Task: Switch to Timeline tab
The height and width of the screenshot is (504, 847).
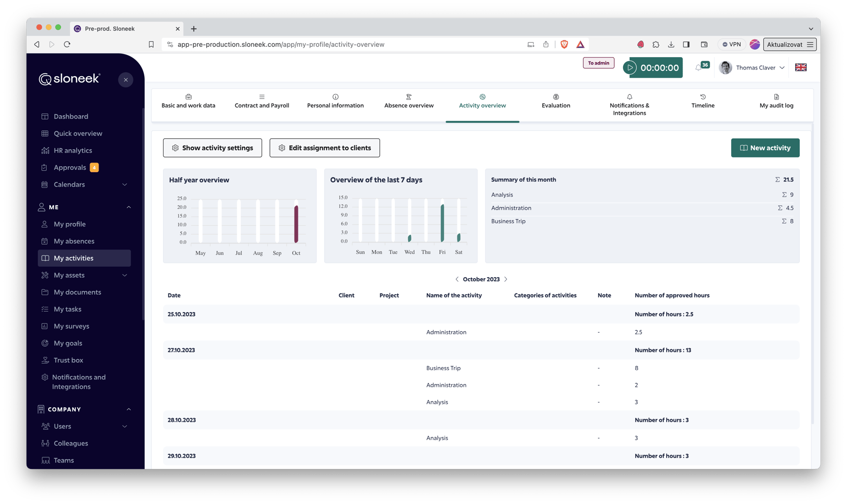Action: click(703, 101)
